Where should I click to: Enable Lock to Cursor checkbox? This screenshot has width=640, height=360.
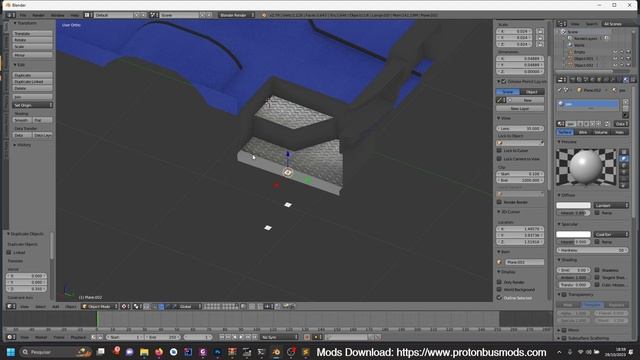[499, 151]
